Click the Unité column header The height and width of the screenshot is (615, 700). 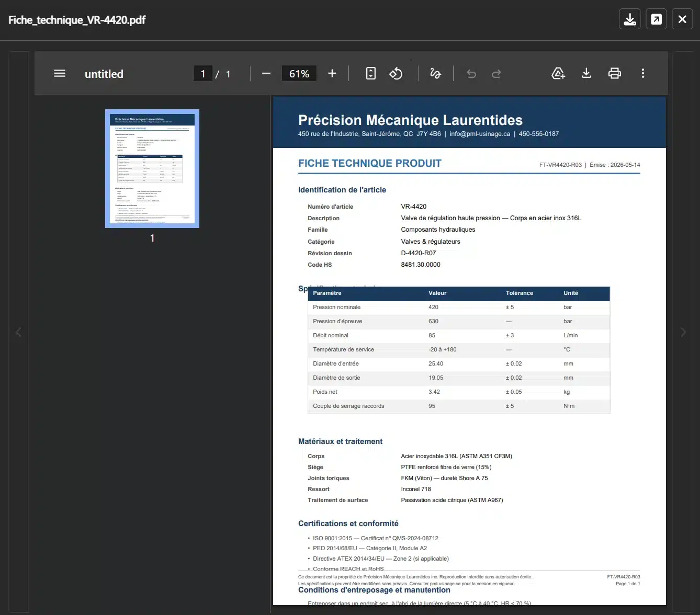(x=571, y=293)
